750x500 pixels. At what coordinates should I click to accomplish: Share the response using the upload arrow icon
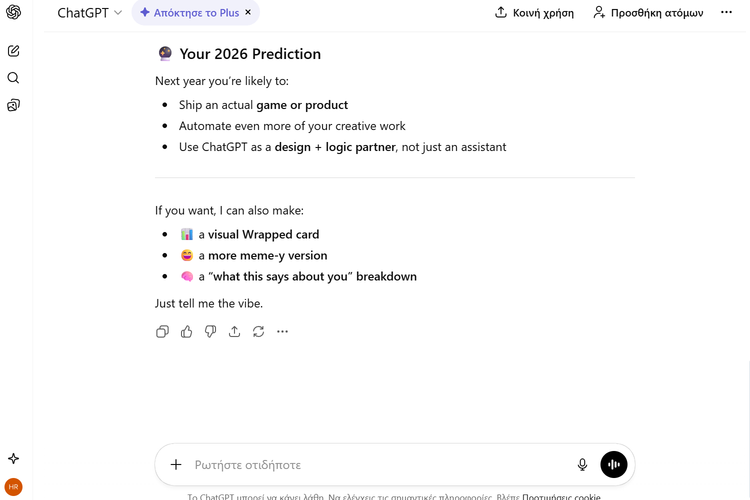pyautogui.click(x=235, y=332)
